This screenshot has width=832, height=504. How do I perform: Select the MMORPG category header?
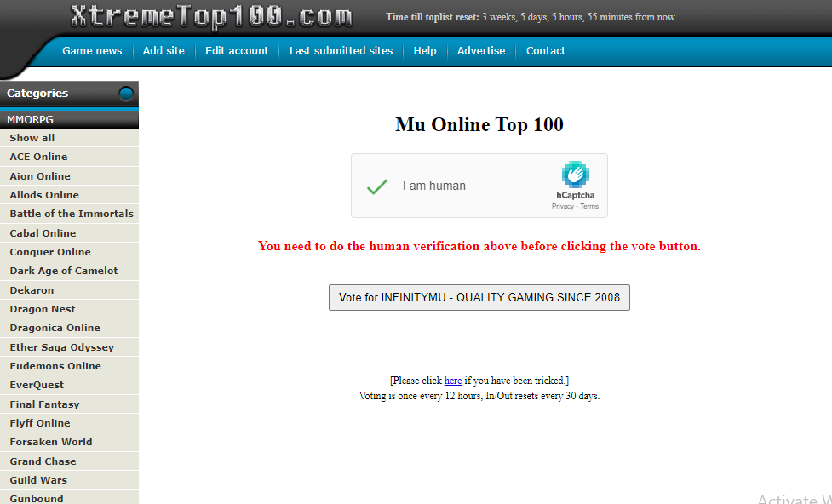[69, 120]
